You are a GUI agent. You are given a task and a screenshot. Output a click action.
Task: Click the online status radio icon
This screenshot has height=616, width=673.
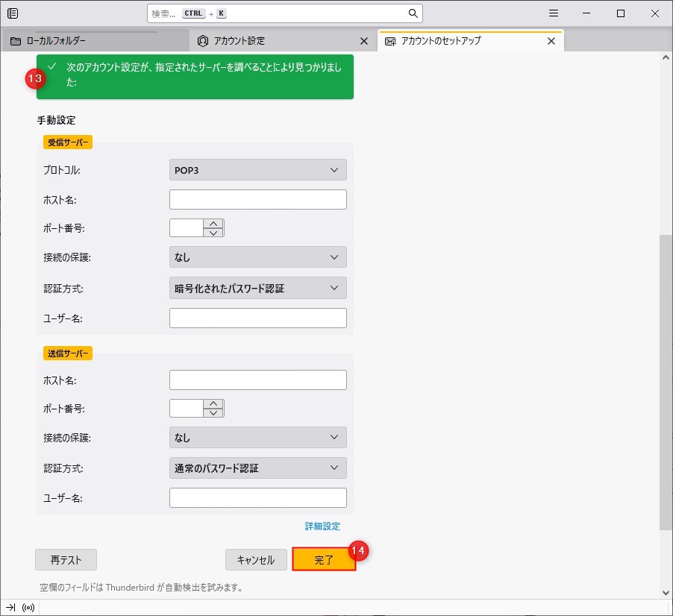(28, 607)
